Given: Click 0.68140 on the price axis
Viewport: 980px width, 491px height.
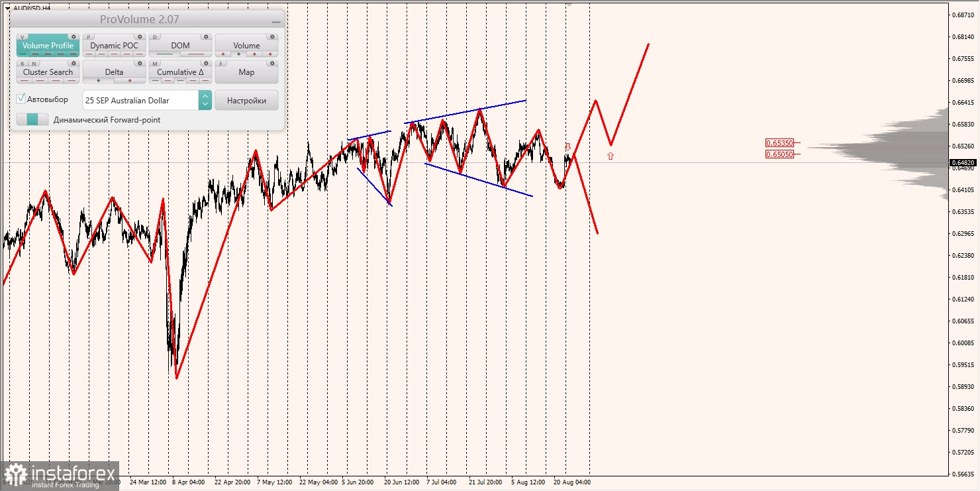Looking at the screenshot, I should (x=963, y=36).
